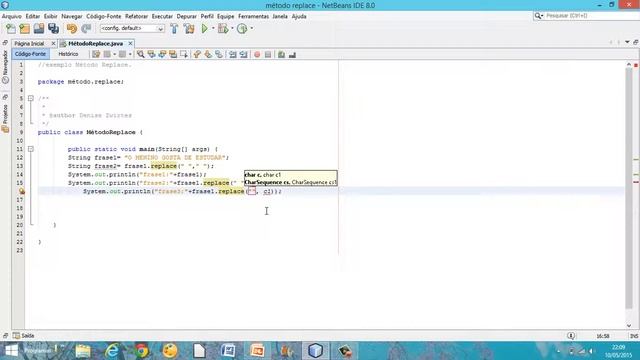Screen dimensions: 640x360
Task: Click Next Bookmark icon
Action: 208,54
